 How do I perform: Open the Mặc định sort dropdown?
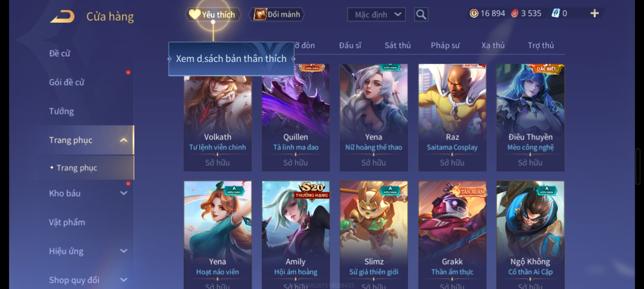pyautogui.click(x=376, y=14)
